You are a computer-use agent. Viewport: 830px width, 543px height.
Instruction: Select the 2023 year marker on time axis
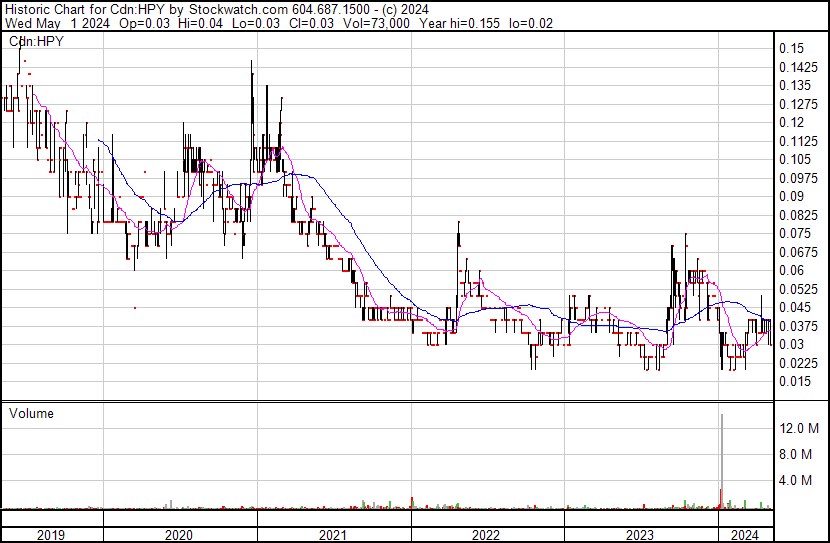641,535
